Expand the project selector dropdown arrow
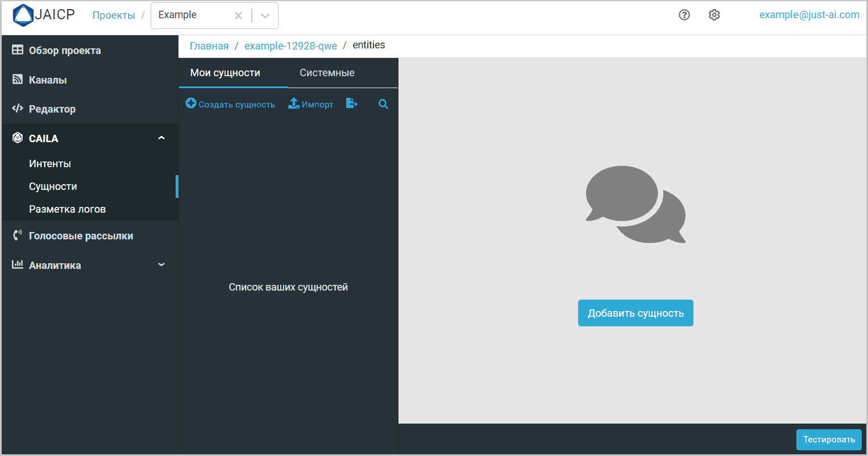 point(265,16)
